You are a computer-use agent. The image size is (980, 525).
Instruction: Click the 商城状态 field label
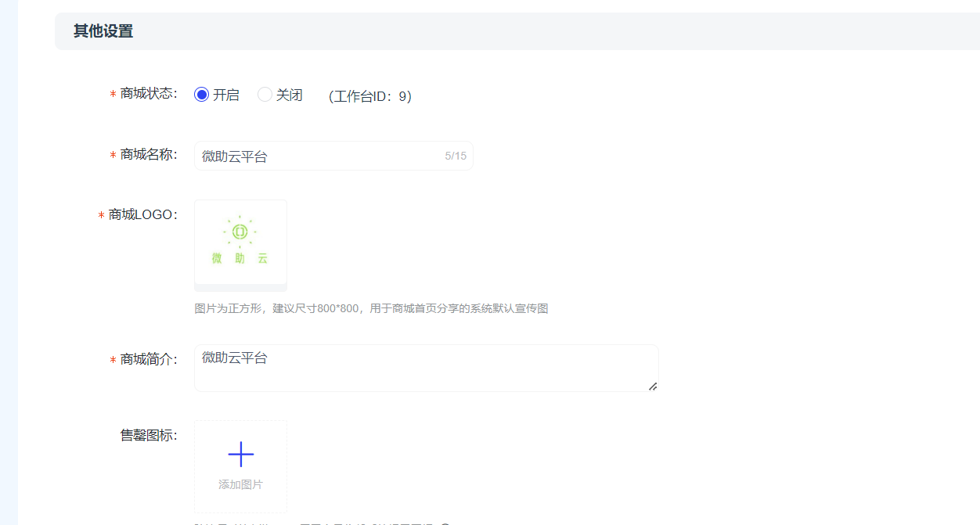click(148, 94)
